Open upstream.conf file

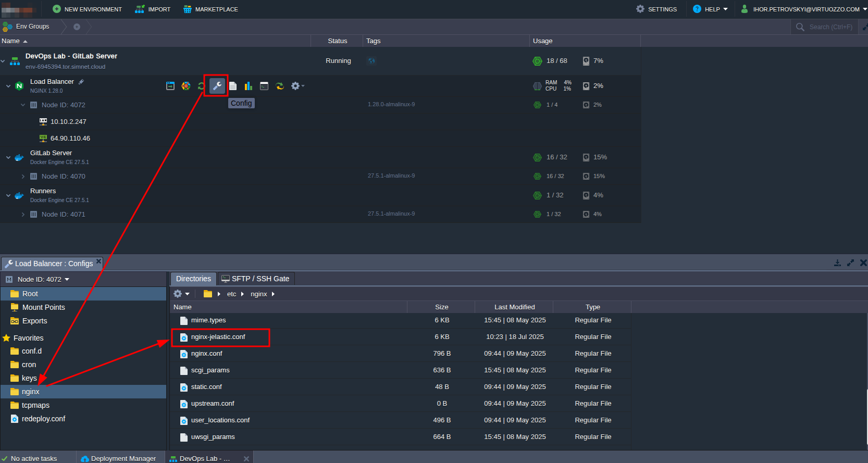tap(213, 404)
